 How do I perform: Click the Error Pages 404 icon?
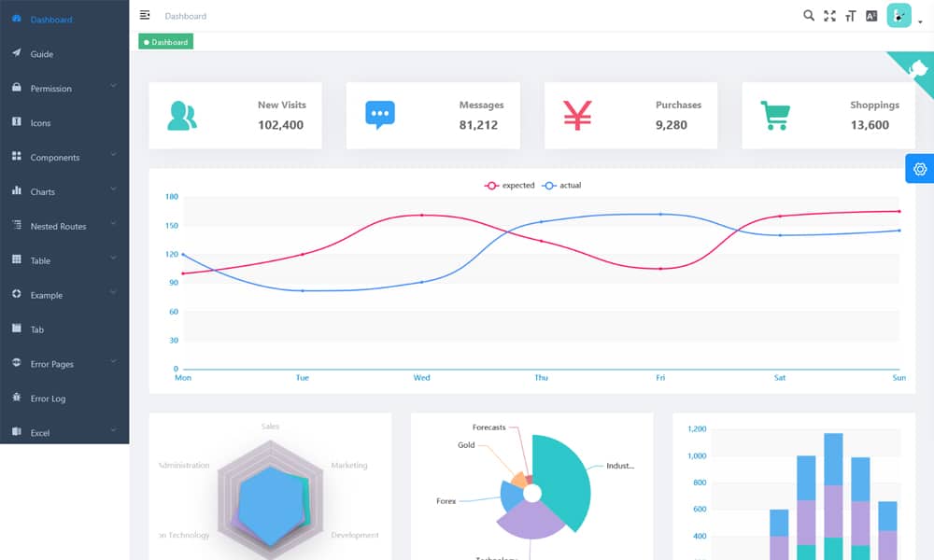pyautogui.click(x=16, y=363)
